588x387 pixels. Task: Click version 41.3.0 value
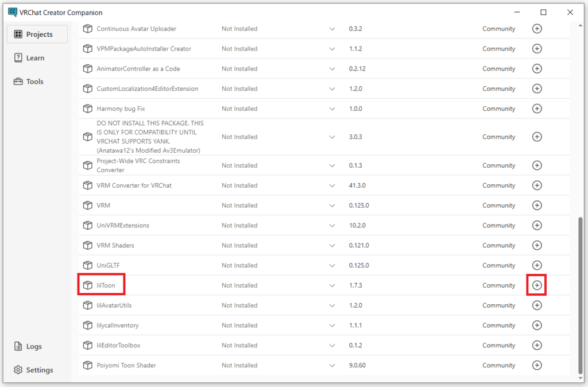click(357, 185)
